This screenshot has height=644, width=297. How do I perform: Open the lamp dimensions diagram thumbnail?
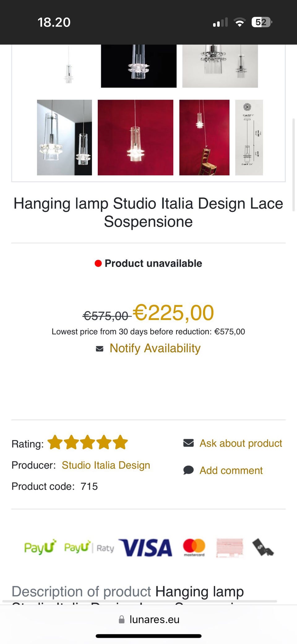[249, 137]
